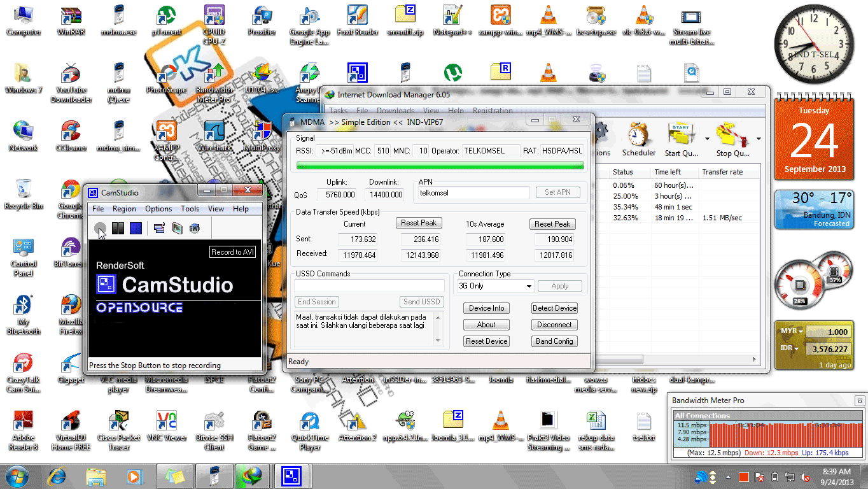Click the CamStudio Record button
868x489 pixels.
(100, 228)
